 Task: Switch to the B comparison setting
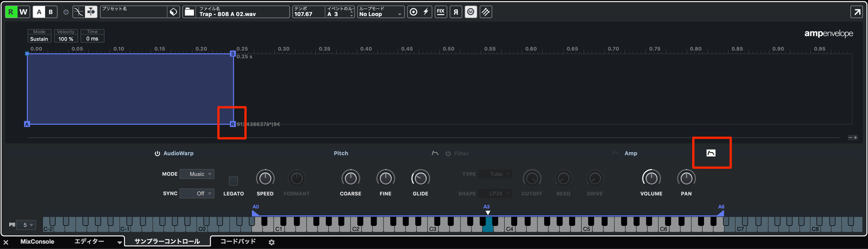click(51, 12)
